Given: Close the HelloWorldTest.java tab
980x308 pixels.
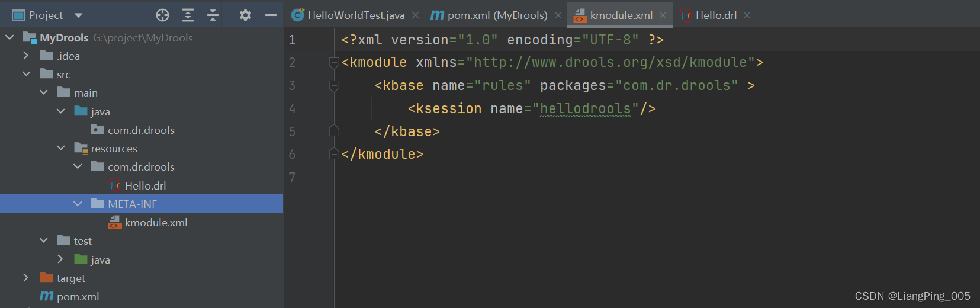Looking at the screenshot, I should pos(416,15).
